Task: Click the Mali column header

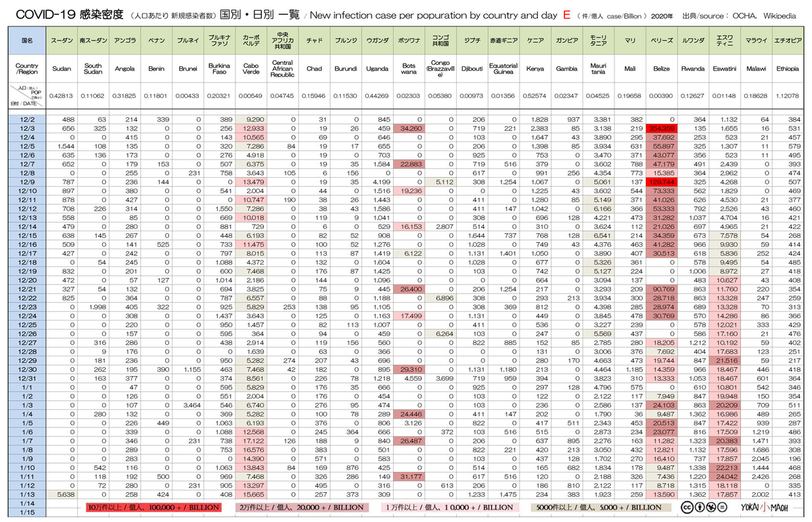Action: pyautogui.click(x=630, y=69)
